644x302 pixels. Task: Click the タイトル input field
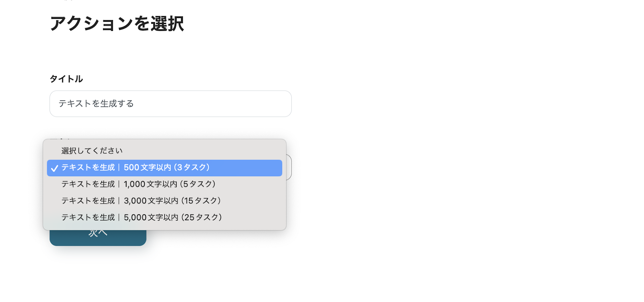[171, 104]
